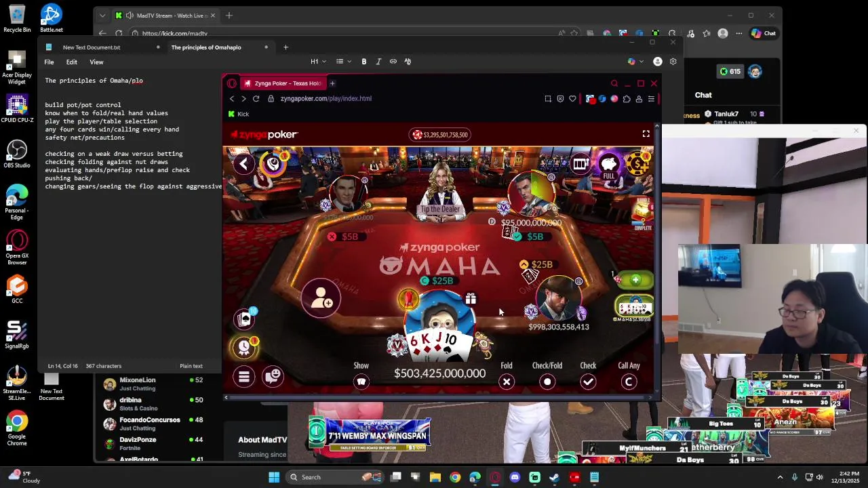Open DavizPonze channel in Kick sidebar
Screen dimensions: 868x488
[x=153, y=443]
